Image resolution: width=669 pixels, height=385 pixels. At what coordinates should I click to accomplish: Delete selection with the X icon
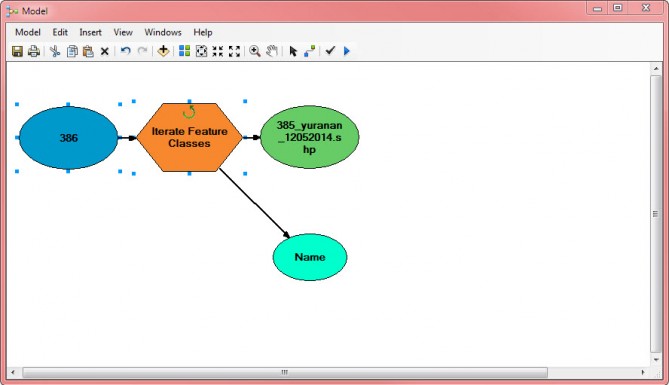(105, 52)
